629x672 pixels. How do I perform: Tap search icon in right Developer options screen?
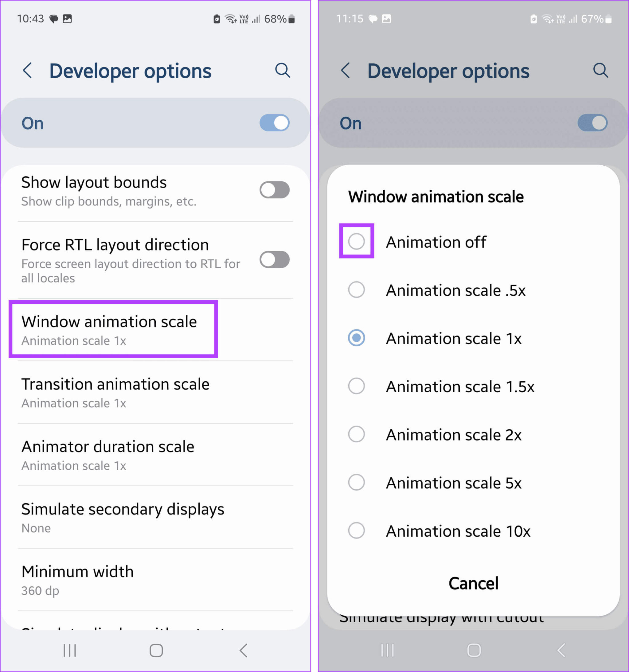pyautogui.click(x=600, y=70)
